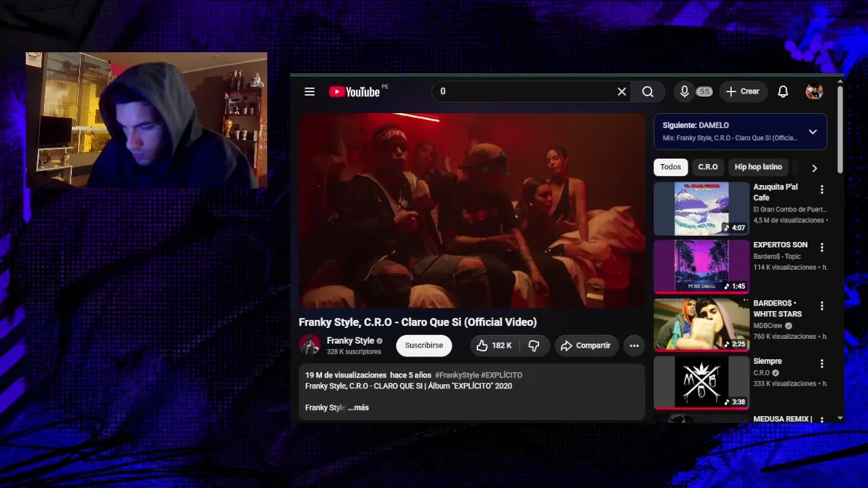
Task: Open more actions under the video
Action: tap(634, 346)
